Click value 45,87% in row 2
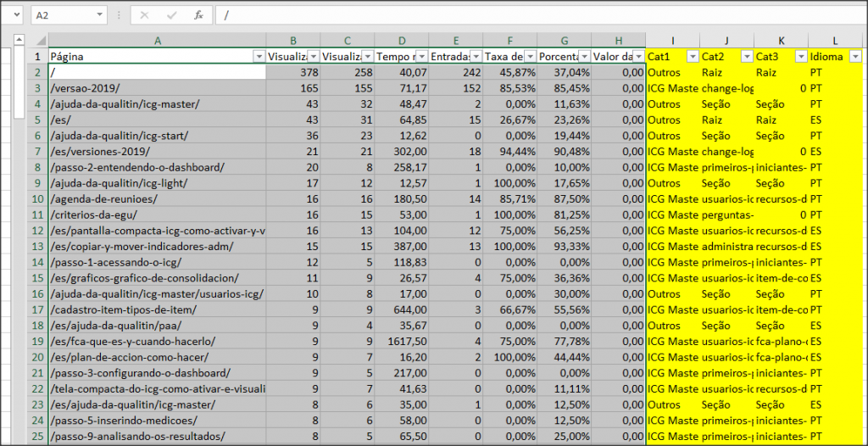868x446 pixels. point(509,73)
